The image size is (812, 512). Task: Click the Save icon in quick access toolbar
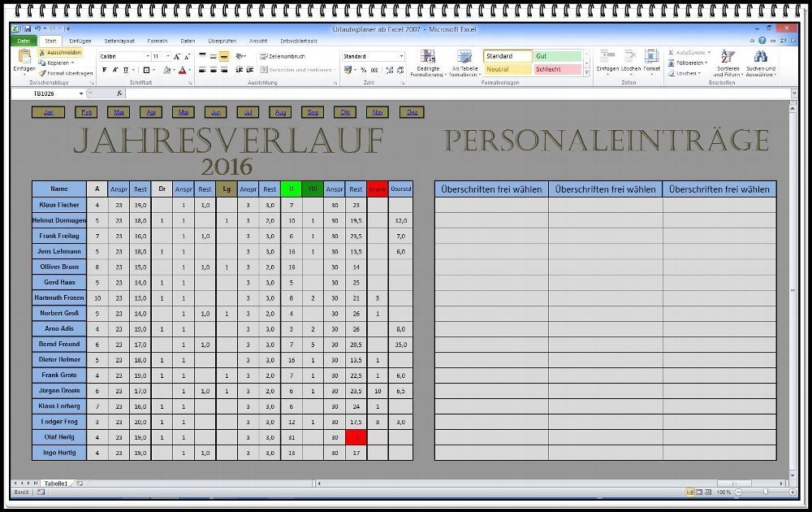coord(28,29)
